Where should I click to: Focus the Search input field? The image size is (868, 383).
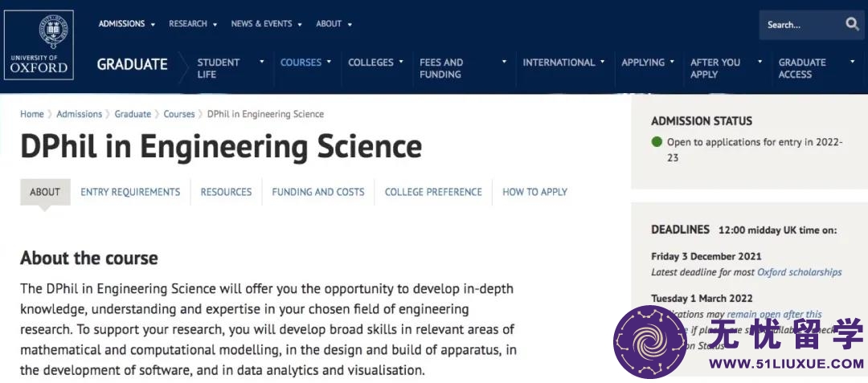[801, 24]
